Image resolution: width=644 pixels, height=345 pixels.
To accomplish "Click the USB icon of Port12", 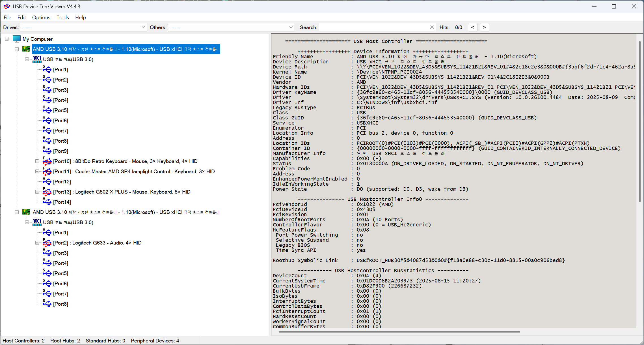I will [47, 181].
